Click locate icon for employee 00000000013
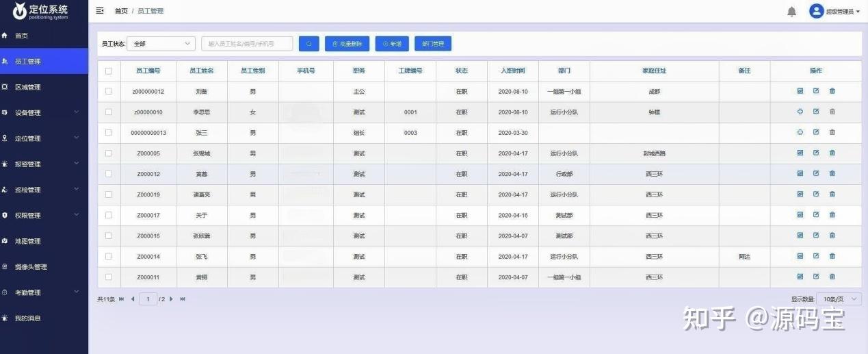The width and height of the screenshot is (868, 354). 800,132
